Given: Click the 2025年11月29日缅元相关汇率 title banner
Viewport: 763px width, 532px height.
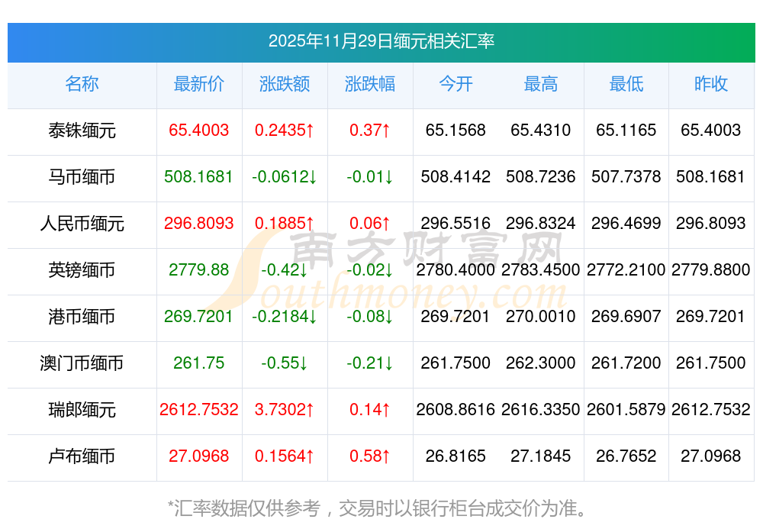Looking at the screenshot, I should [x=381, y=40].
